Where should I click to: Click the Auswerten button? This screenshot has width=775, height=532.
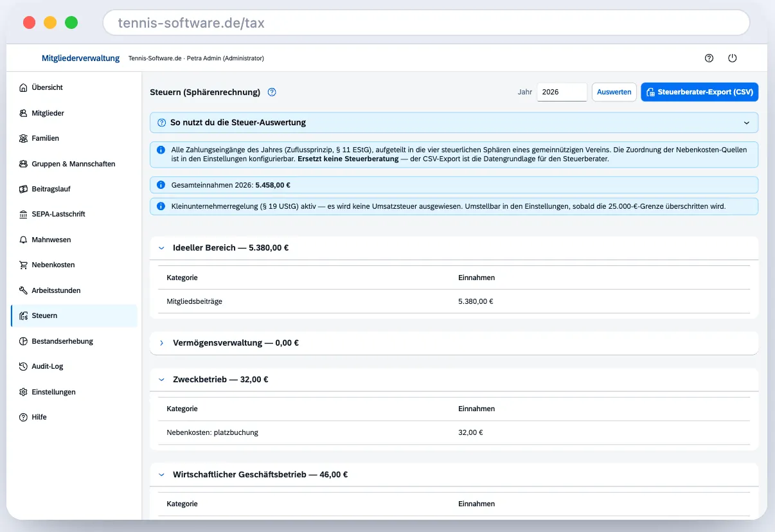tap(614, 92)
